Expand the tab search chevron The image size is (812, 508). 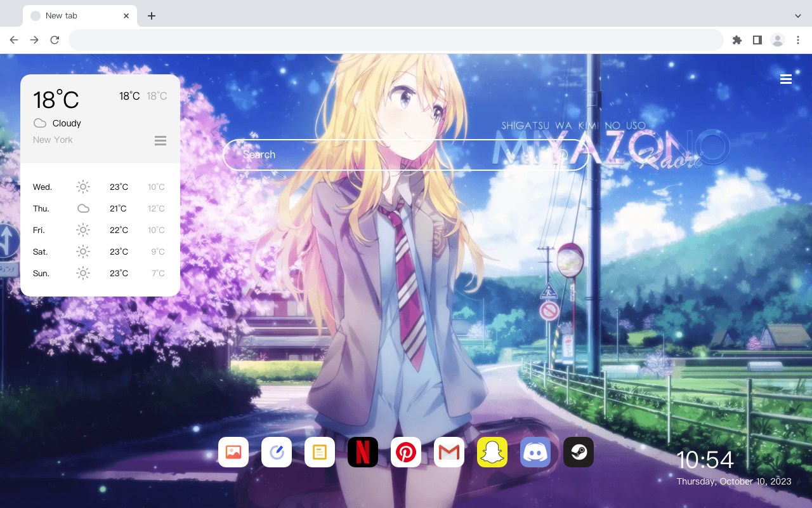pyautogui.click(x=798, y=16)
